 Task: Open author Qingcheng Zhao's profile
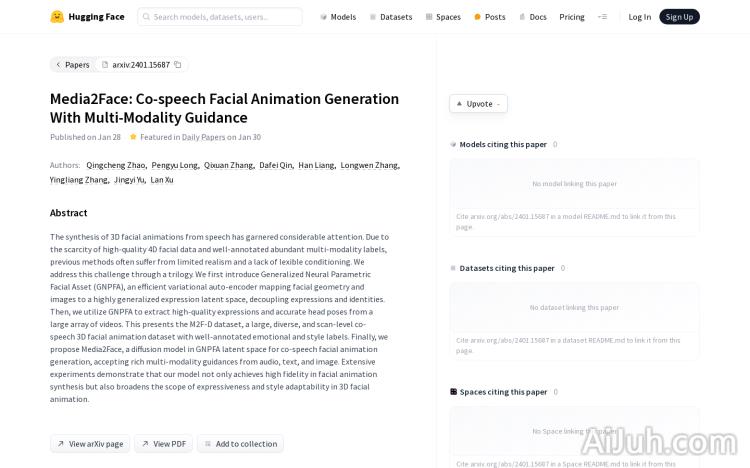pyautogui.click(x=116, y=165)
